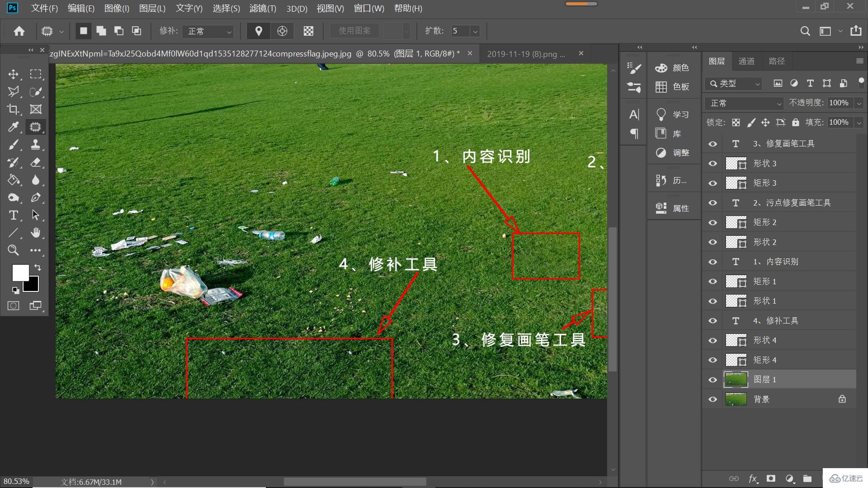Select the Horizontal Type tool
The width and height of the screenshot is (868, 488).
[x=14, y=215]
